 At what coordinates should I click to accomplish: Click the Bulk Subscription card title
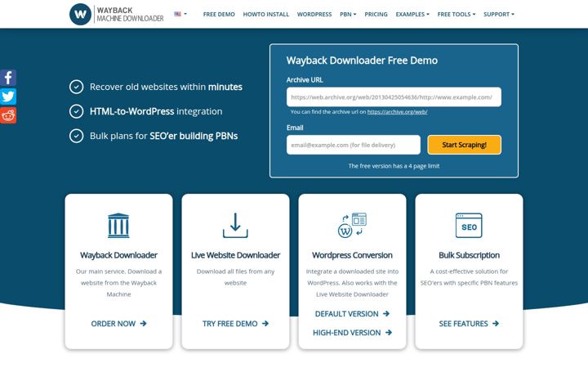coord(469,255)
